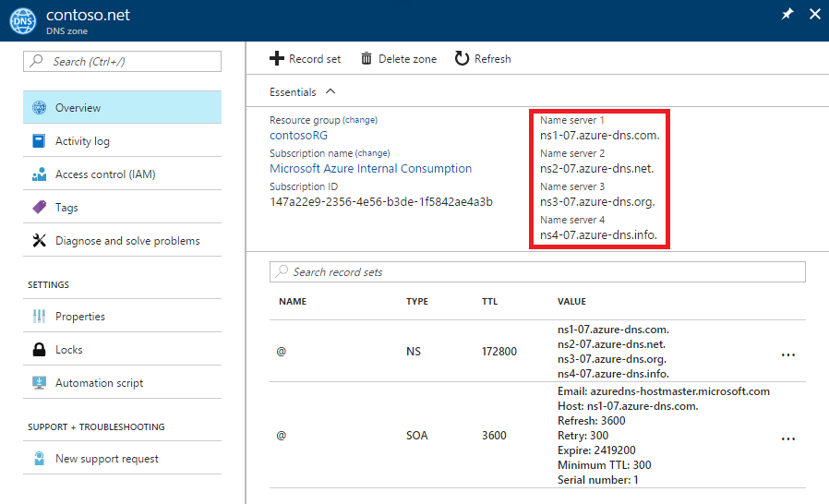Click the Diagnose tools icon
The height and width of the screenshot is (504, 829).
[x=39, y=241]
